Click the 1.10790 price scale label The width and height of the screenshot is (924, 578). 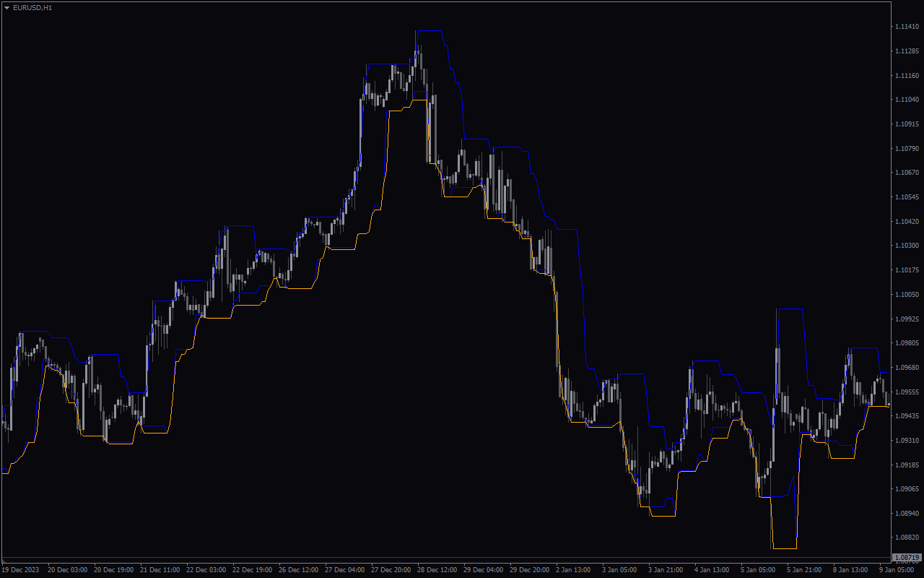[907, 148]
